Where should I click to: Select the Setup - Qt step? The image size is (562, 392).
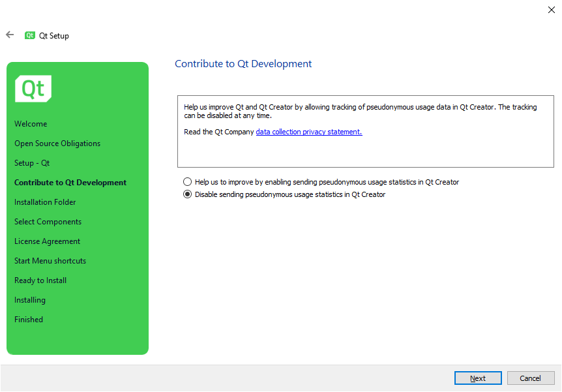(x=32, y=163)
